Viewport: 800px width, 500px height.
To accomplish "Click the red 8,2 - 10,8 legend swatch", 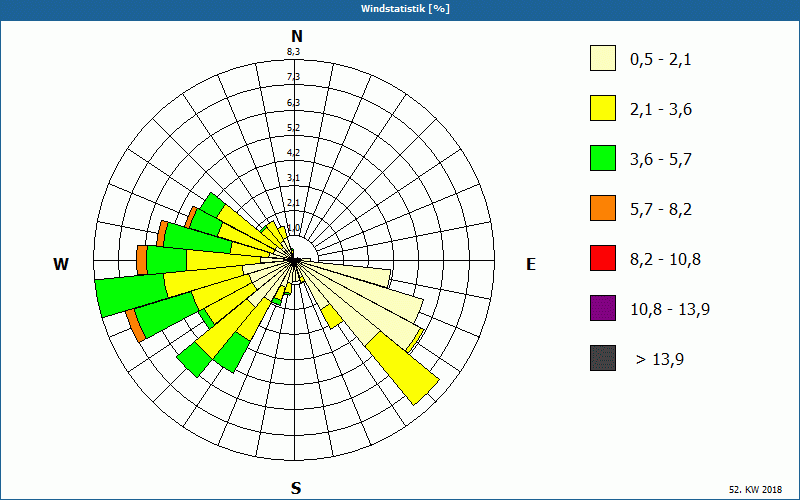I will point(603,258).
